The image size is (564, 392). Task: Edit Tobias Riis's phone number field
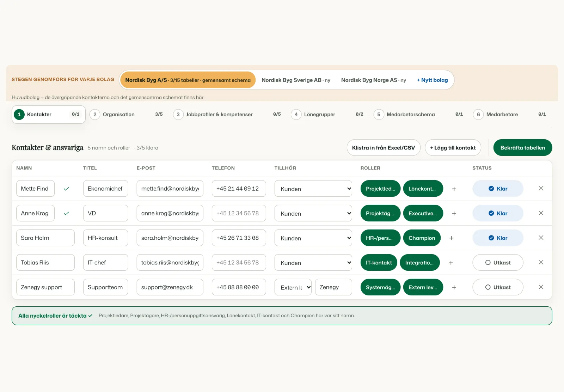coord(239,263)
